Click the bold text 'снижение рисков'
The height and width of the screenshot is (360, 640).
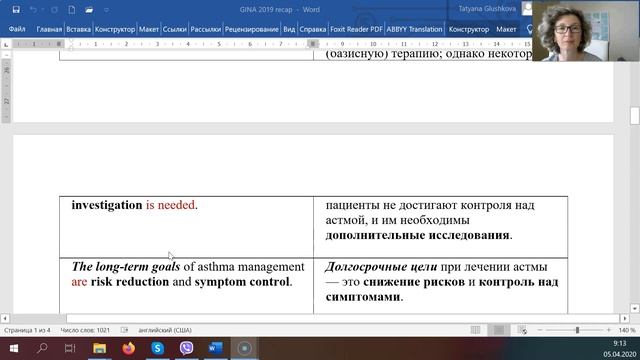pos(413,282)
